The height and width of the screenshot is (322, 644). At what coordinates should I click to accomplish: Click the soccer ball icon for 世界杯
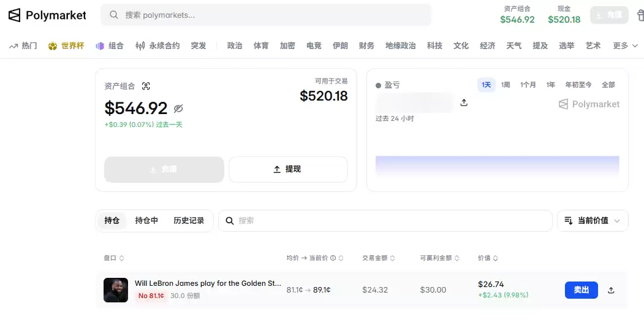(52, 46)
